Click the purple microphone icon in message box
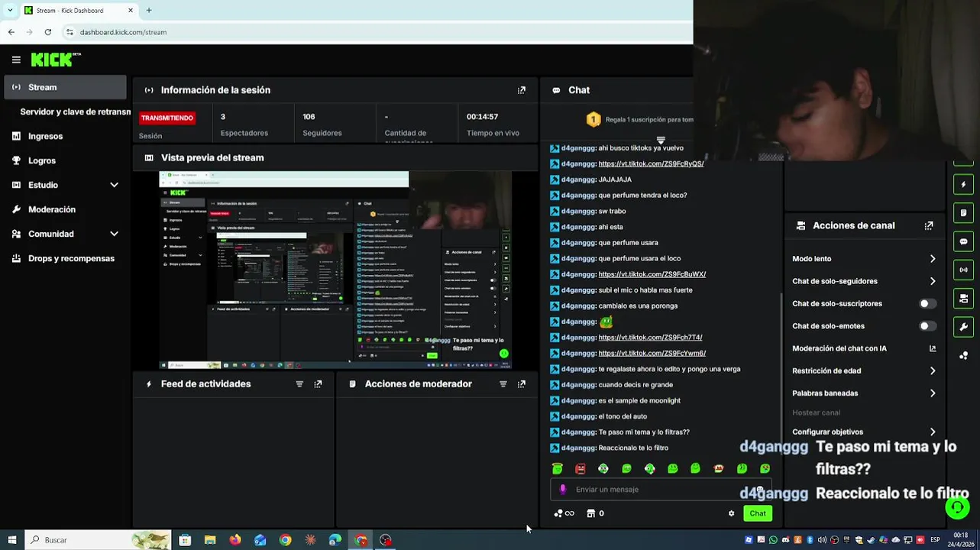The width and height of the screenshot is (980, 550). tap(563, 490)
